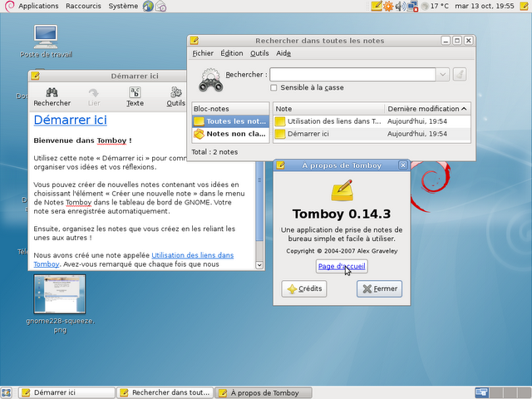This screenshot has height=399, width=532.
Task: Sort by Dernière modification column header
Action: [x=427, y=109]
